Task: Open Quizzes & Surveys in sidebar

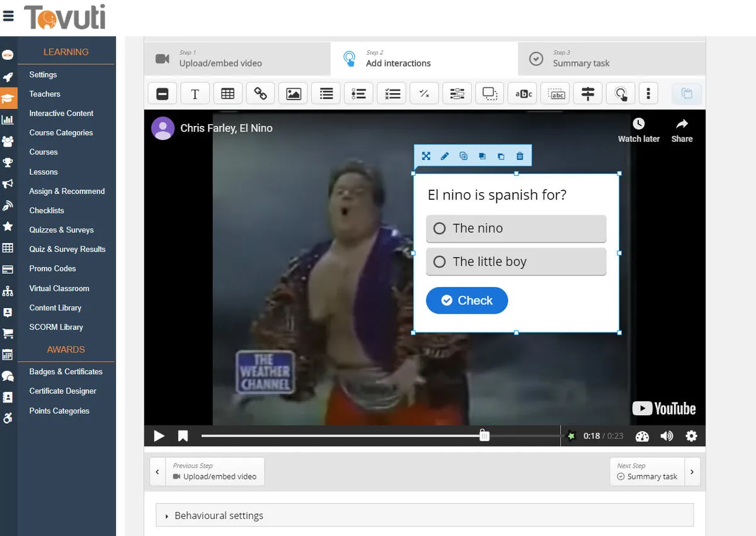Action: [x=61, y=230]
